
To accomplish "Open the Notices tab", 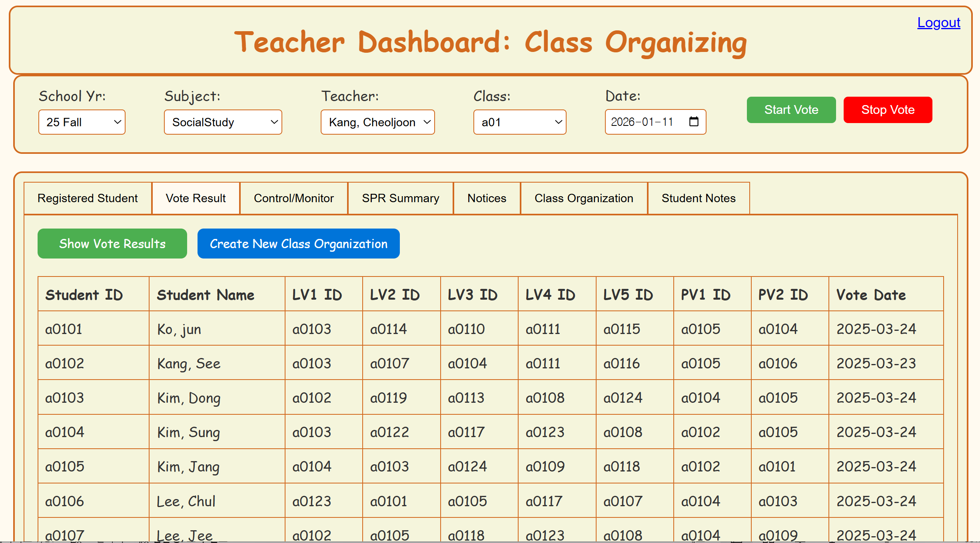I will [x=487, y=198].
